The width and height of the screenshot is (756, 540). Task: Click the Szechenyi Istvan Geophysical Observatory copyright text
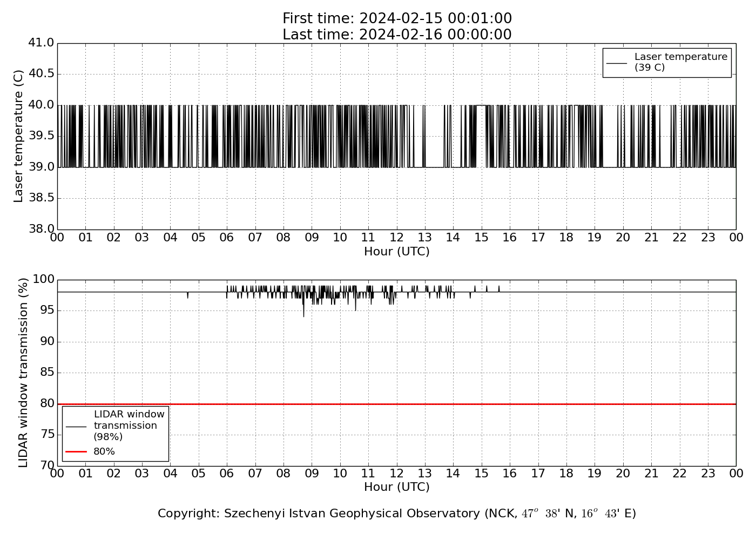pos(397,514)
